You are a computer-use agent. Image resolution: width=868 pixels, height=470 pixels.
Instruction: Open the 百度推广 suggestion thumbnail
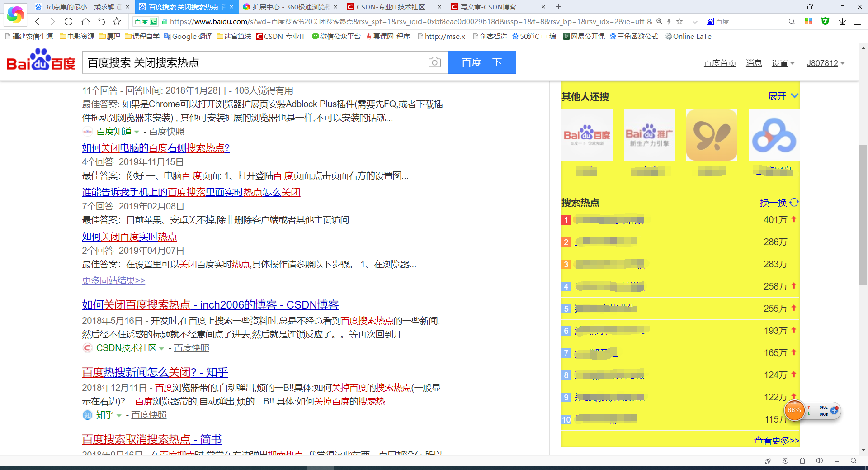(649, 135)
